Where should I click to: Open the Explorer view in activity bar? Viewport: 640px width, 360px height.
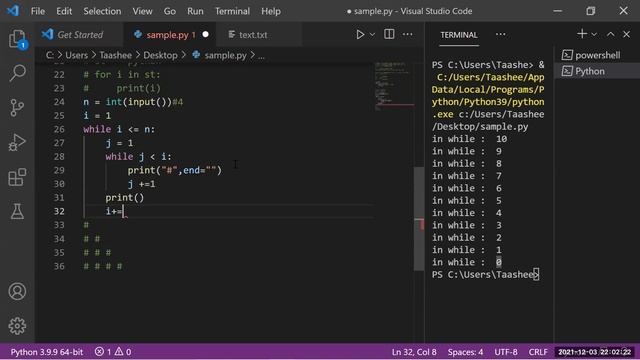(x=17, y=39)
